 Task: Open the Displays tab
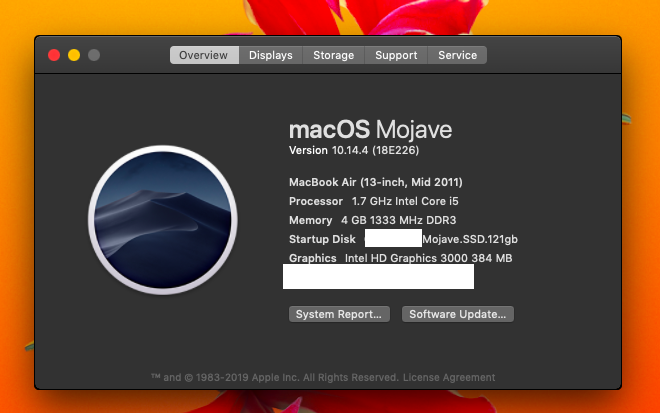point(271,55)
